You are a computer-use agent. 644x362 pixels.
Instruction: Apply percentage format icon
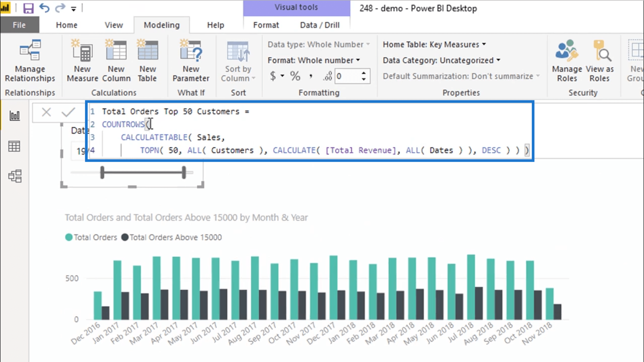(295, 76)
